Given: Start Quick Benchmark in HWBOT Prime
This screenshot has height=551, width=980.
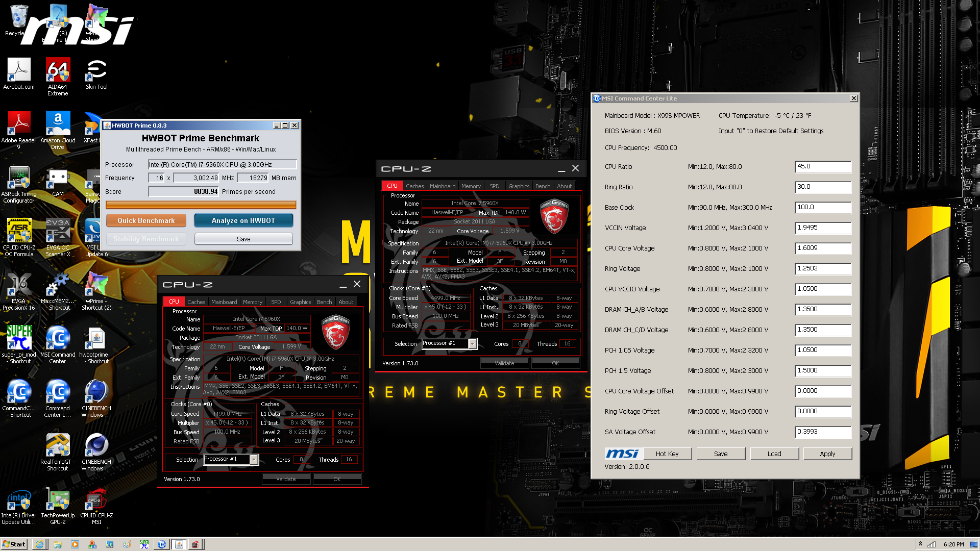Looking at the screenshot, I should tap(146, 220).
